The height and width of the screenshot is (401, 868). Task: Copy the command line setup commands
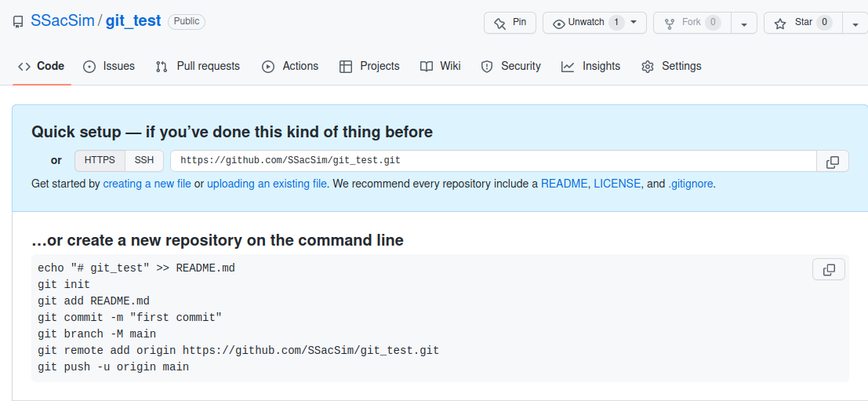point(829,270)
